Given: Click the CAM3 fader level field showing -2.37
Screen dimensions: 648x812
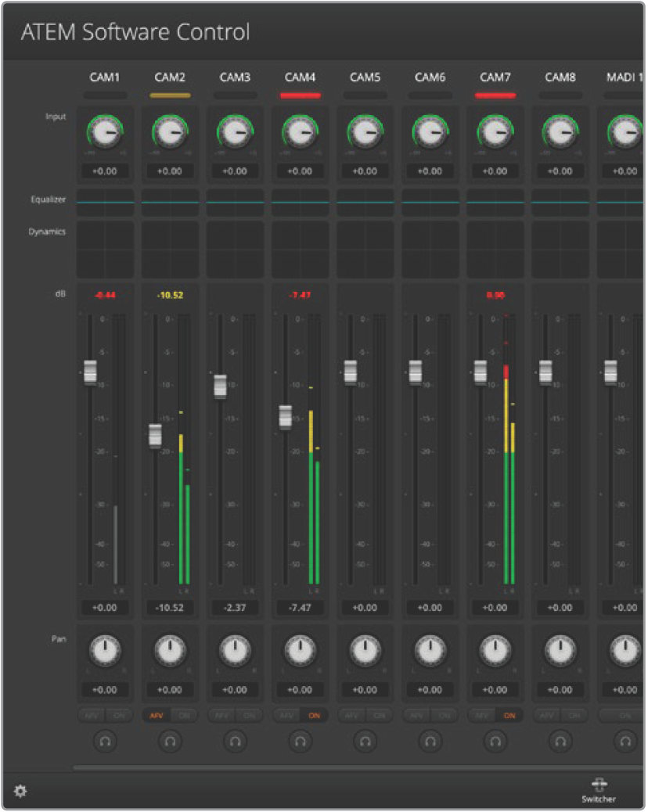Looking at the screenshot, I should [234, 608].
